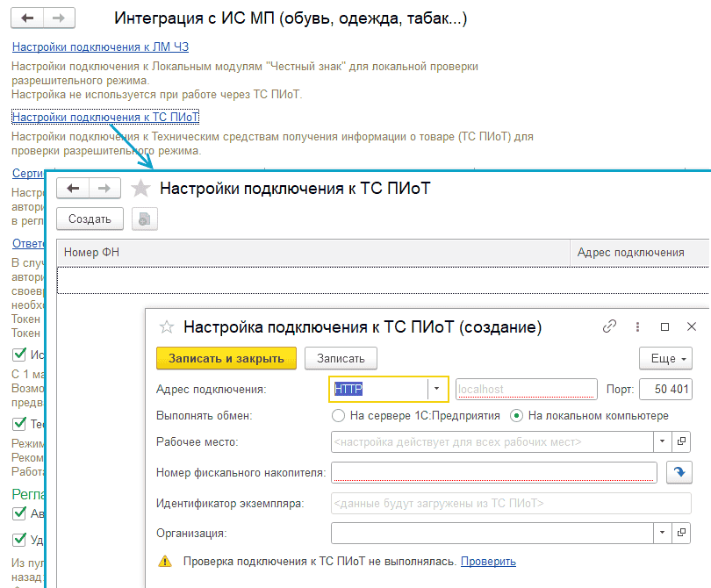Select the На сервере 1С:Предприятия radio option
The image size is (711, 588).
point(339,415)
